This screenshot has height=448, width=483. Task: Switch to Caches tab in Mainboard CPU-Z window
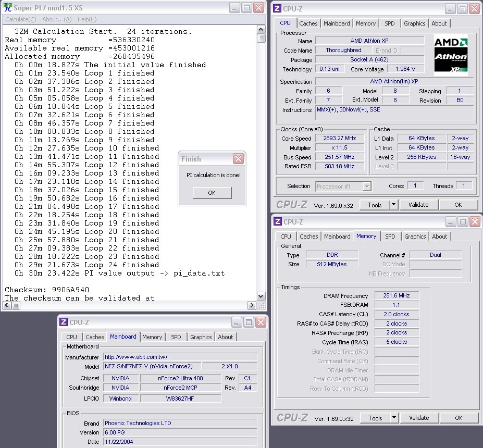(94, 337)
